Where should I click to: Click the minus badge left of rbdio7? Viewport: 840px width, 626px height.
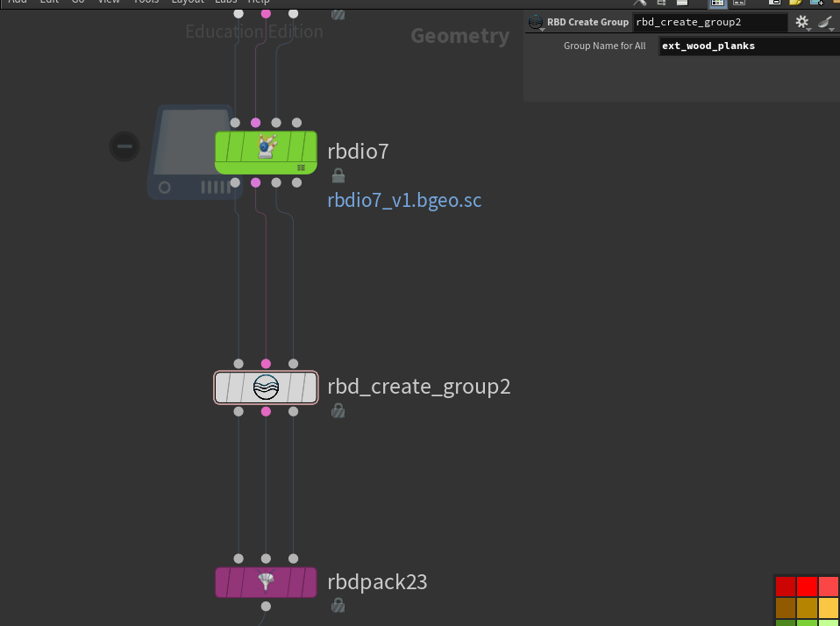[x=125, y=146]
